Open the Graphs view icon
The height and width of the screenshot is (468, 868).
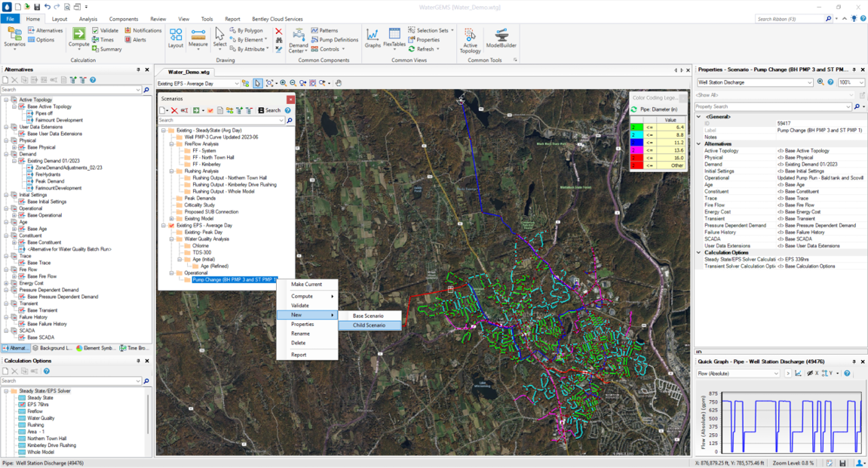coord(372,34)
